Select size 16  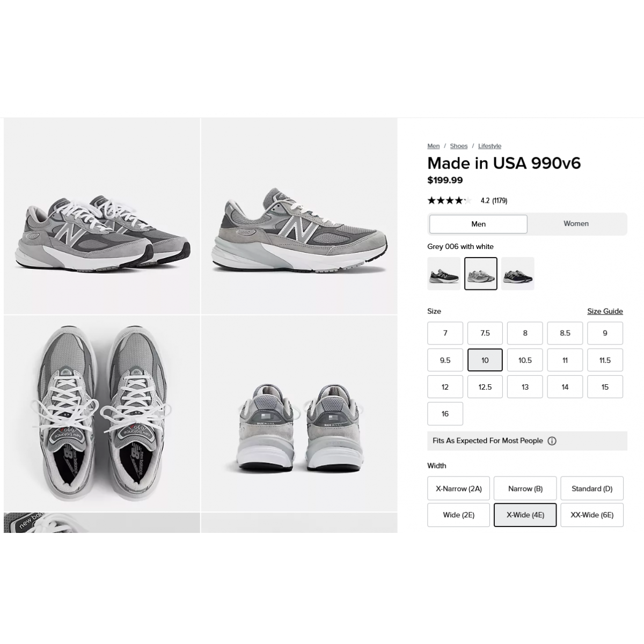pos(445,414)
